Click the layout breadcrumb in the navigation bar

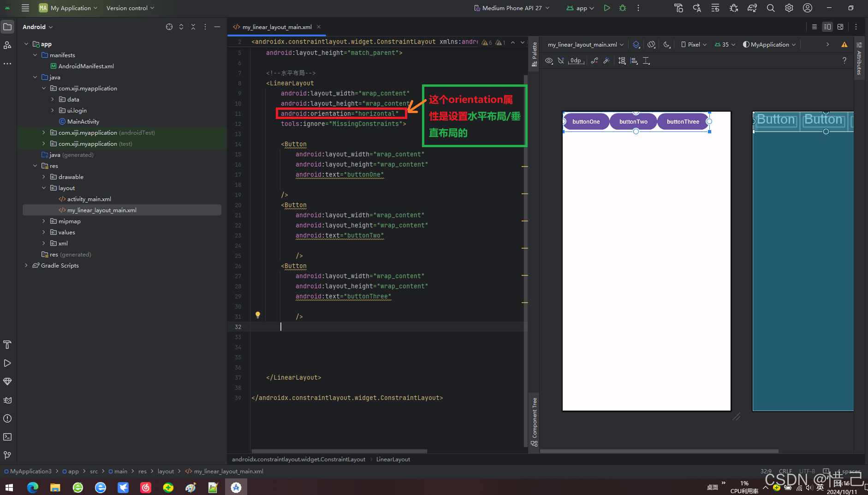pos(166,471)
